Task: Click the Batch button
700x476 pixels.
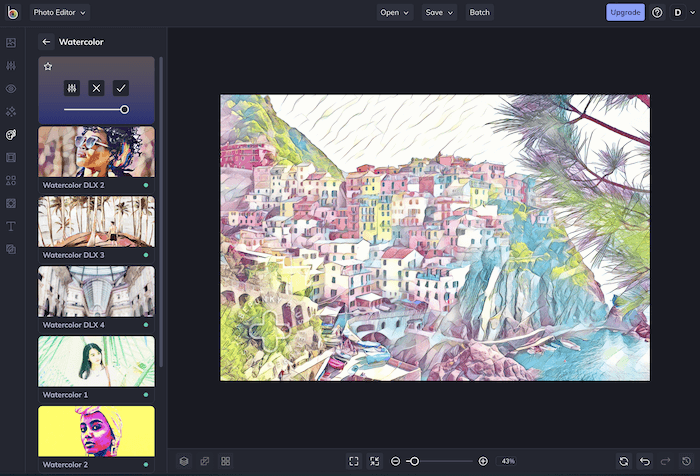Action: point(479,13)
